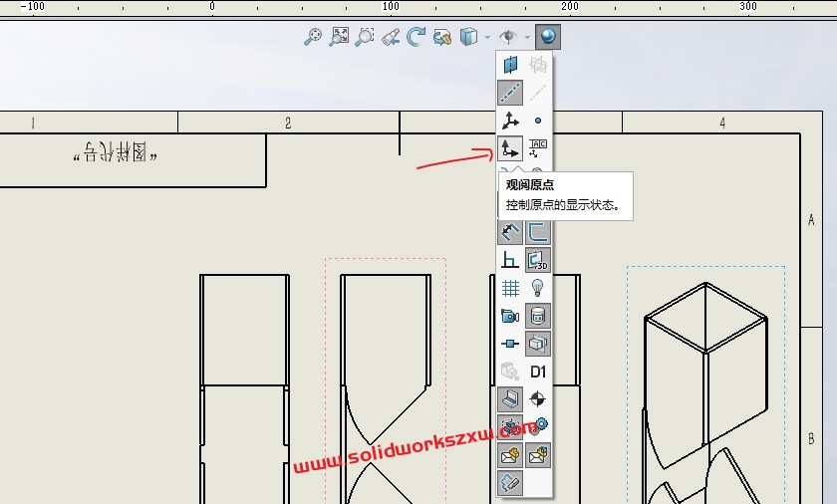837x504 pixels.
Task: Click the 3D Drawing View icon
Action: 442,37
